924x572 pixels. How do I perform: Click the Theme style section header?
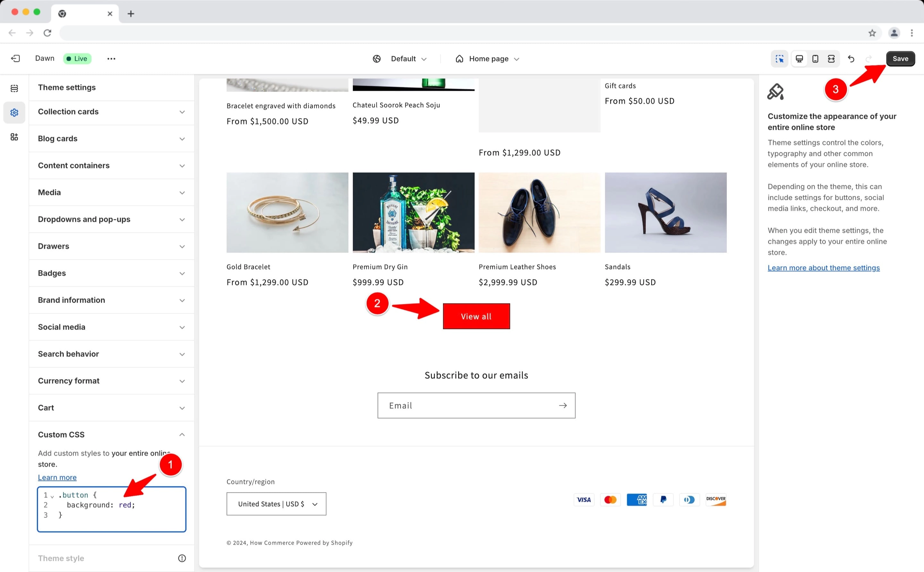pyautogui.click(x=112, y=558)
